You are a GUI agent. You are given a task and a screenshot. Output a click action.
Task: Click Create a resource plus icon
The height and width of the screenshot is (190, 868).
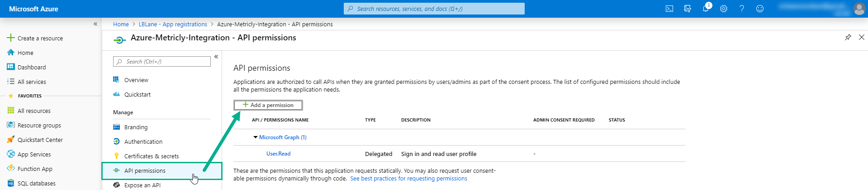tap(11, 38)
